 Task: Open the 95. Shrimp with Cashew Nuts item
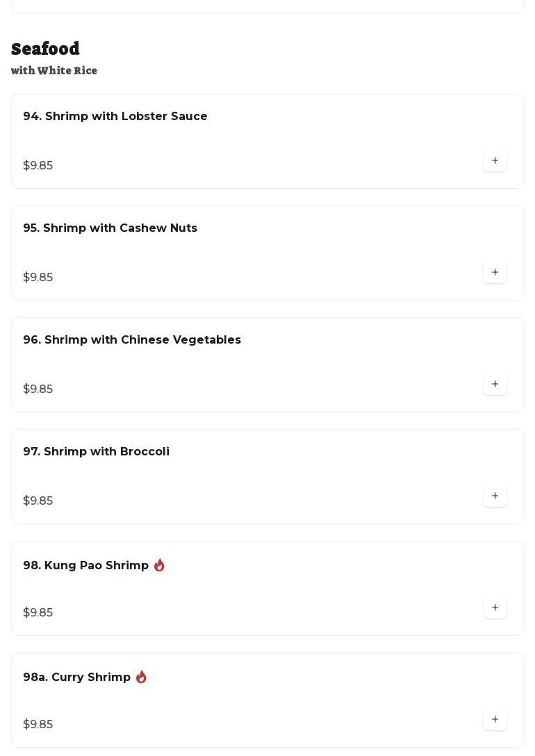point(267,253)
